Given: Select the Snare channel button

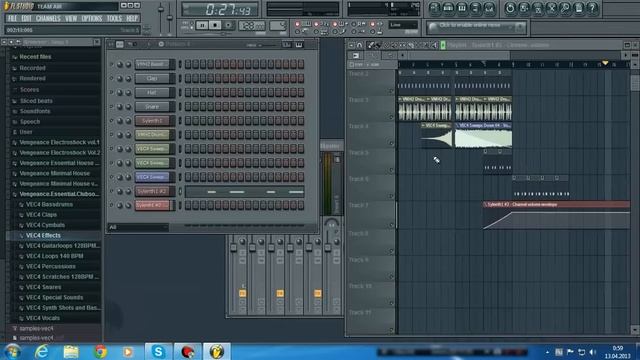Looking at the screenshot, I should point(152,107).
